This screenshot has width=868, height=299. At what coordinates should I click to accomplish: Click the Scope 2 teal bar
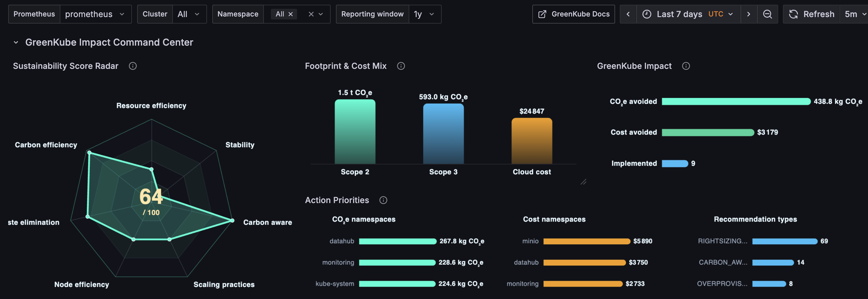tap(355, 132)
